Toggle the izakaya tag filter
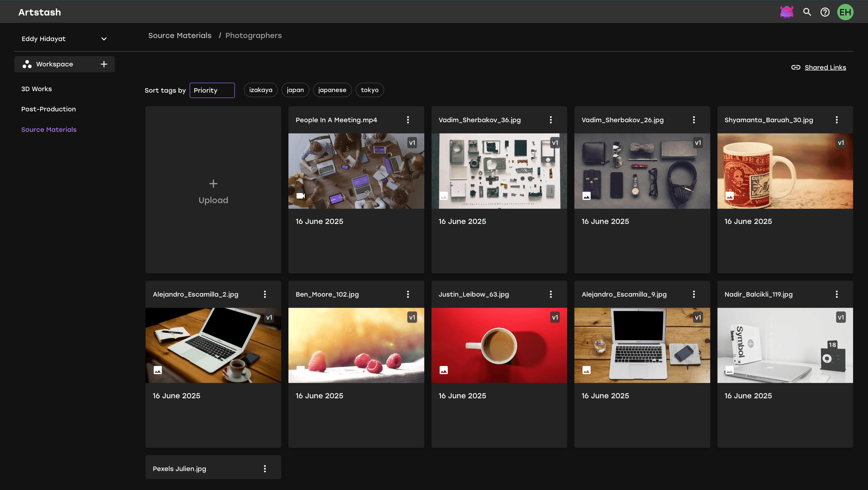868x490 pixels. (x=260, y=90)
